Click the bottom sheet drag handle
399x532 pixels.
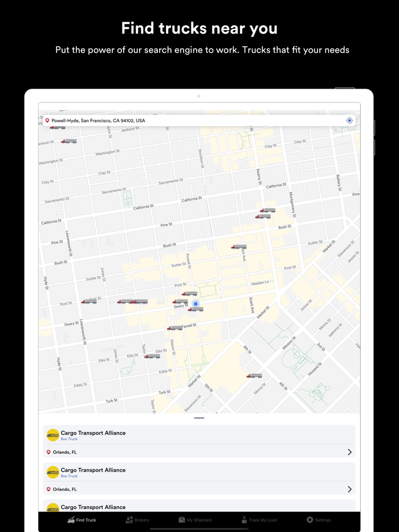coord(199,418)
